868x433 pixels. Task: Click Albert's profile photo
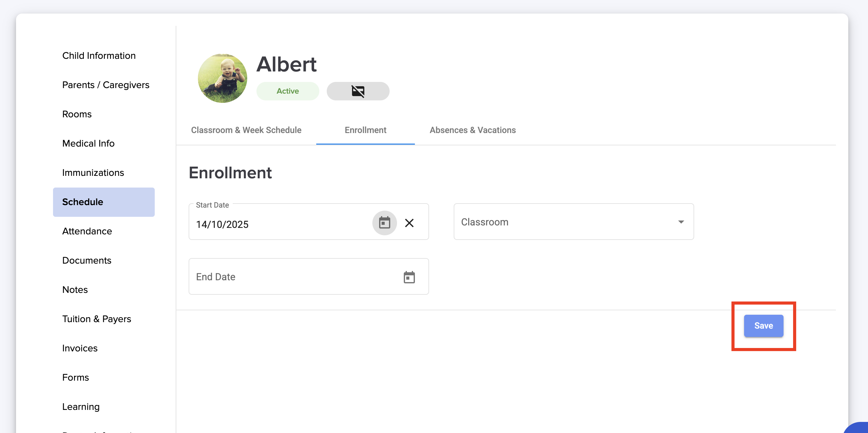(222, 78)
